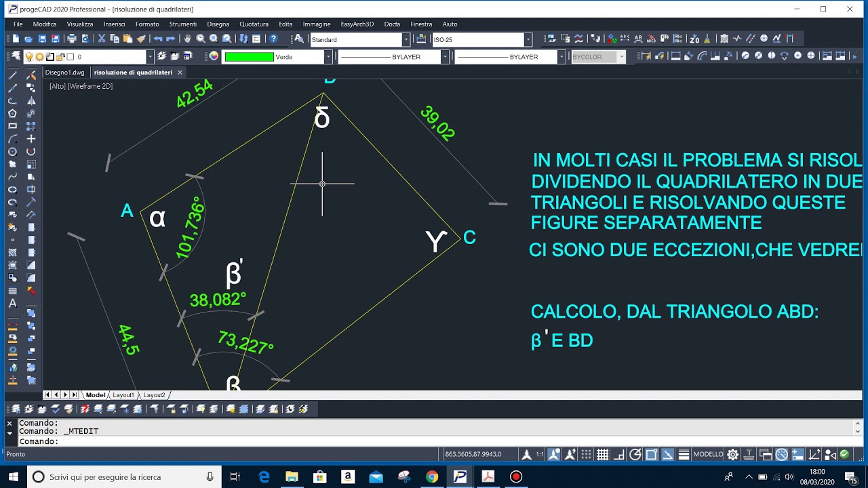This screenshot has height=488, width=868.
Task: Select the Move tool in the modify toolbar
Action: tap(31, 139)
